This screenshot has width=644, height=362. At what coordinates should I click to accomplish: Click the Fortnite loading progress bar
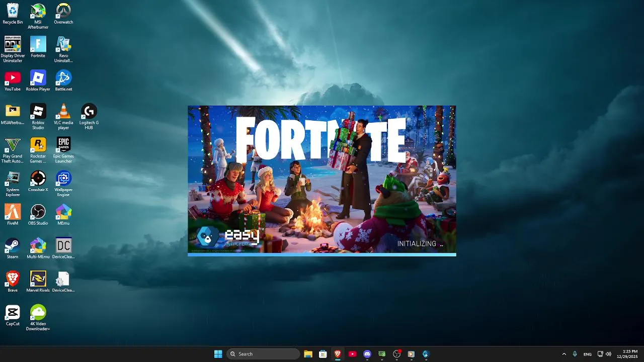pos(322,254)
